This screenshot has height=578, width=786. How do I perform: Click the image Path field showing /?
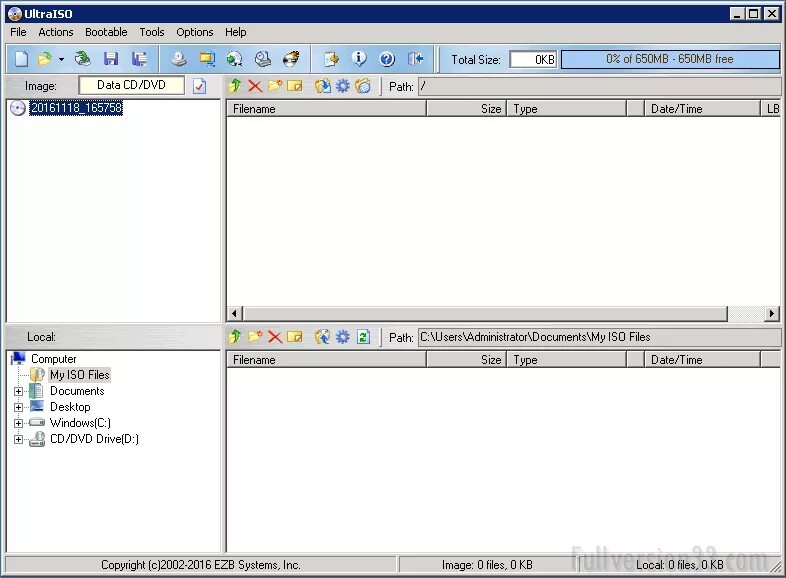tap(600, 86)
